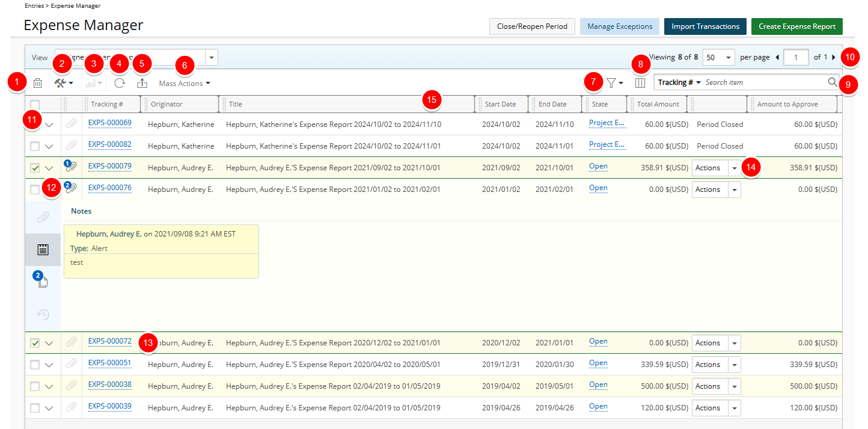Check the EXPS-000051 row checkbox

[x=35, y=365]
